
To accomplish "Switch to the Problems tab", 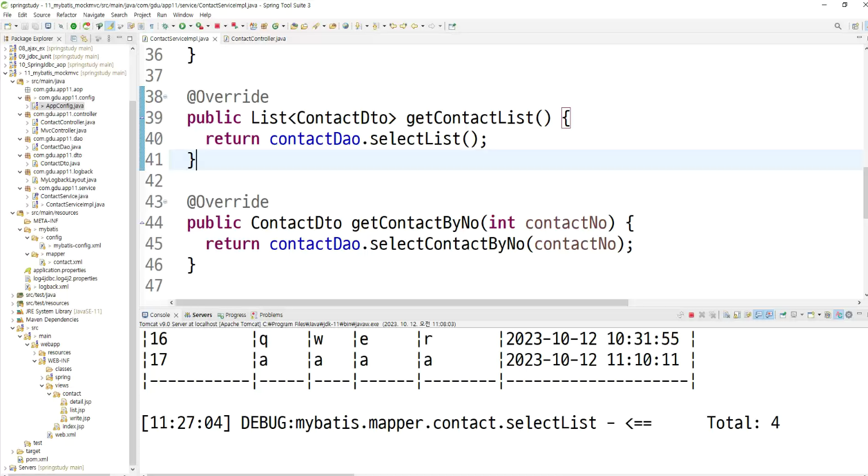I will coord(267,315).
